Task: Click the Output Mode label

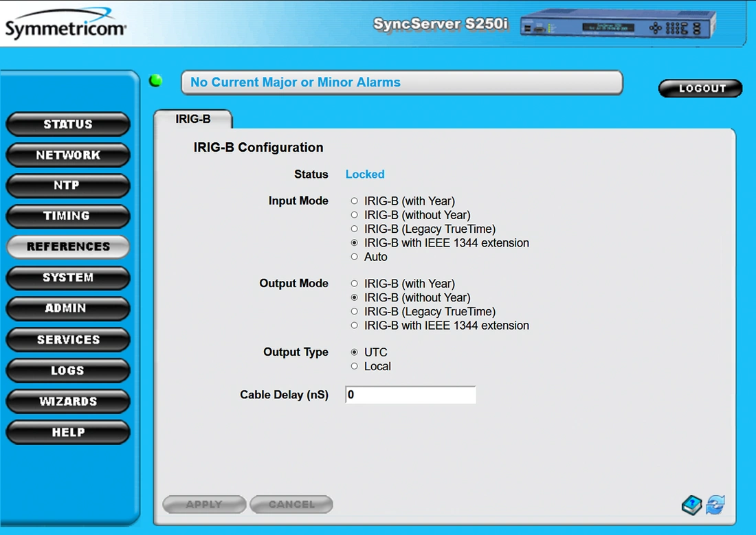Action: 293,284
